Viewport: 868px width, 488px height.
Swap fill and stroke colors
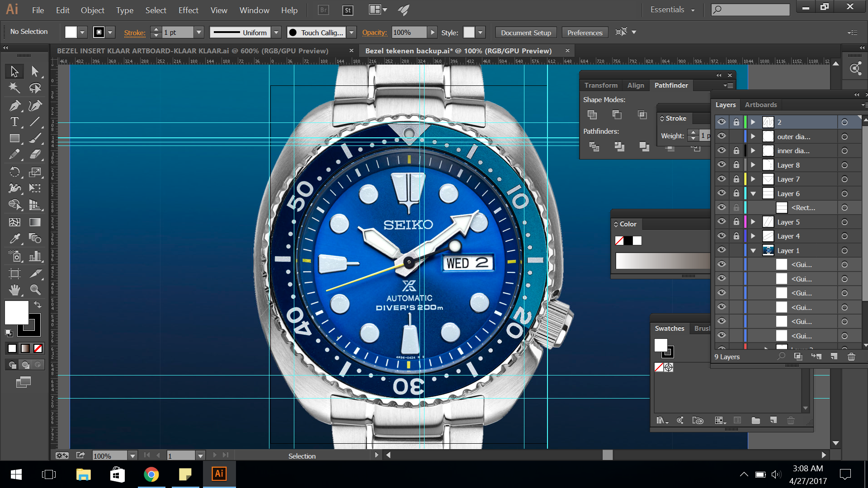point(38,305)
